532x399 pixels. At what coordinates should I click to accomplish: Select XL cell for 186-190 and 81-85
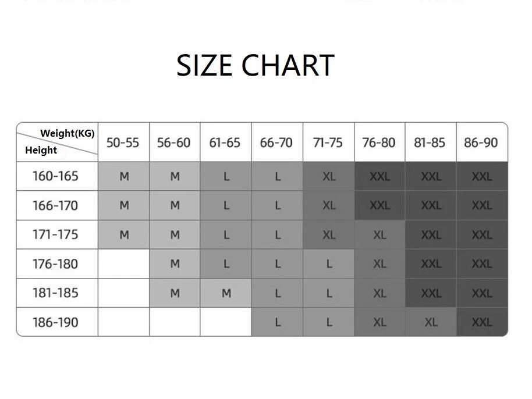click(x=431, y=322)
